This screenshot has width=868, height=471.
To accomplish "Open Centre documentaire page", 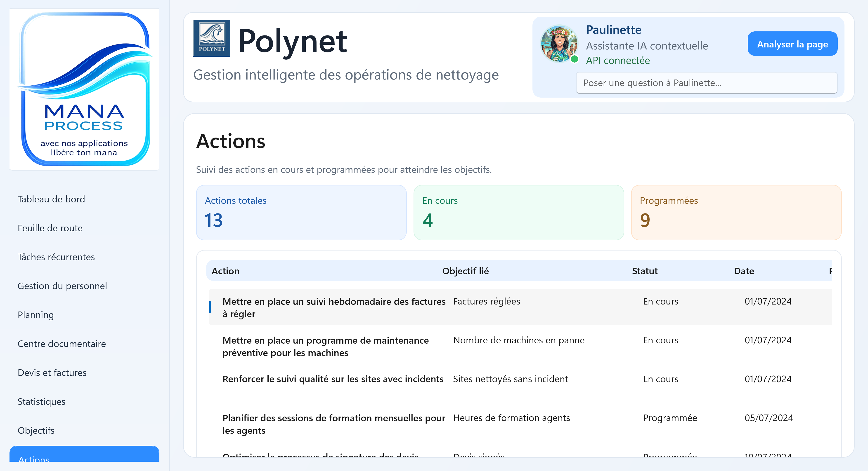I will point(61,344).
